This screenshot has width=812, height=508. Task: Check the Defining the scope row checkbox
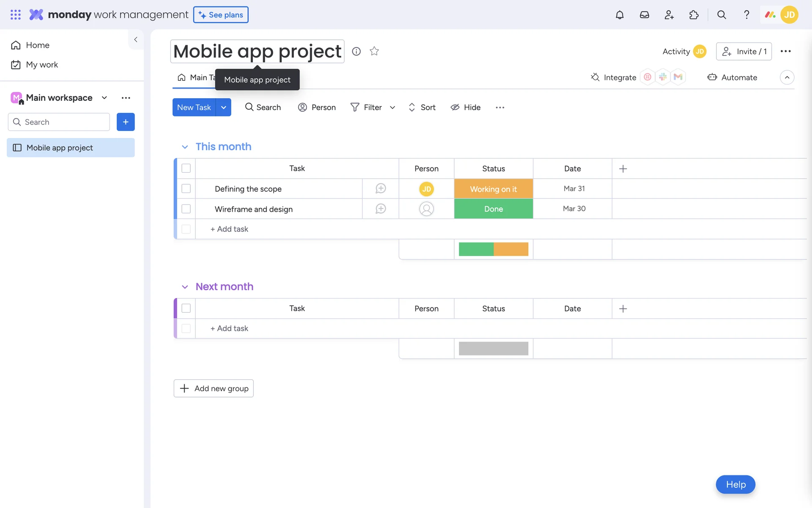pos(186,189)
